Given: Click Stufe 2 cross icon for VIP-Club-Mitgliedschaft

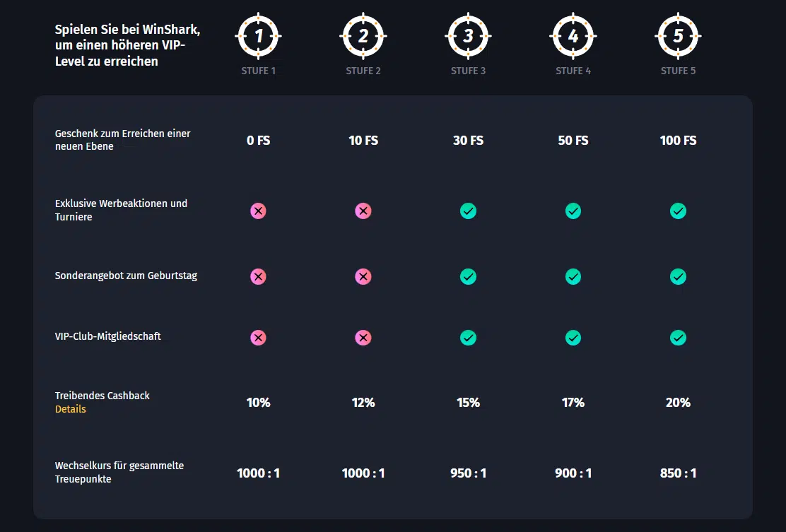Looking at the screenshot, I should (363, 338).
